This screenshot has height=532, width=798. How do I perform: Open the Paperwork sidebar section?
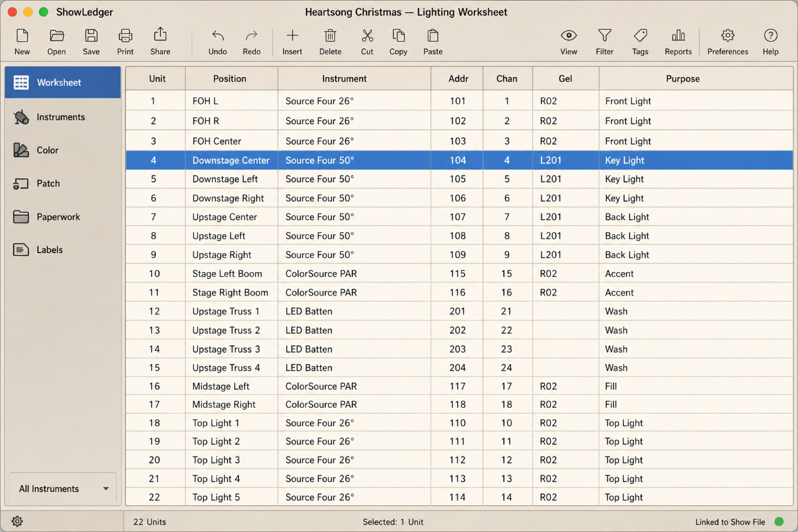click(x=63, y=217)
